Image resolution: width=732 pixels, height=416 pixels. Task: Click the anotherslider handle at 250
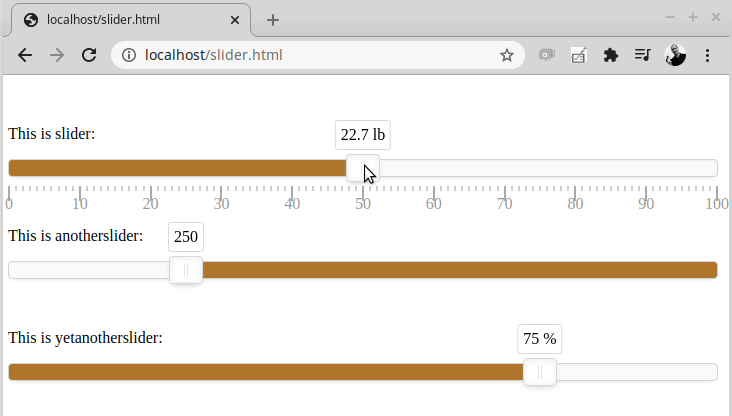coord(186,270)
